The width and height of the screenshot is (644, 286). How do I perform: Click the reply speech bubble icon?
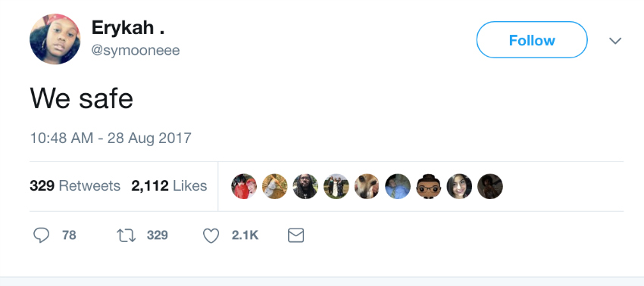click(x=41, y=235)
